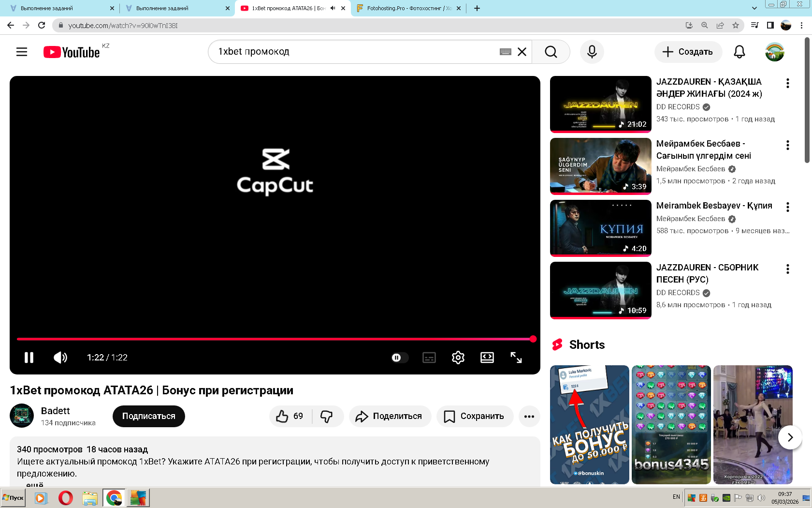Open the YouTube guide hamburger menu
The height and width of the screenshot is (508, 812).
[22, 52]
